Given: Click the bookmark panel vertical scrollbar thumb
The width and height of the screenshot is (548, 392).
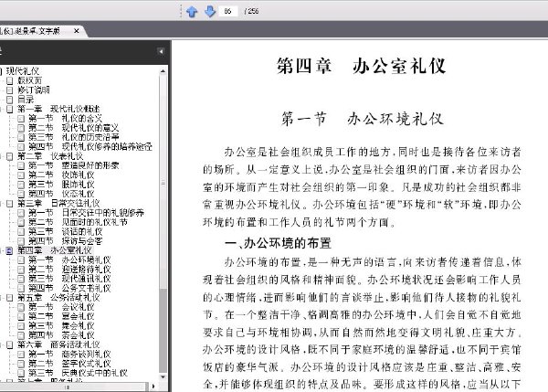Looking at the screenshot, I should point(163,183).
